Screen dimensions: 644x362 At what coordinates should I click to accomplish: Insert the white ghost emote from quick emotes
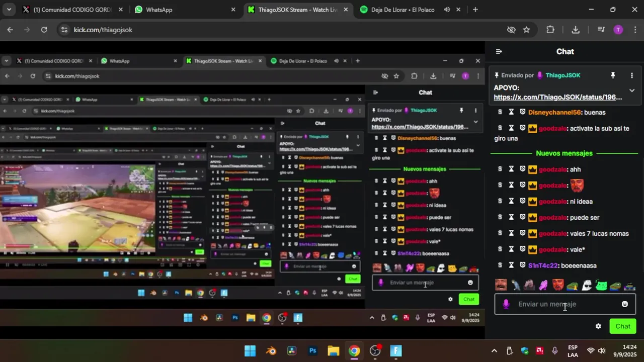pyautogui.click(x=587, y=286)
